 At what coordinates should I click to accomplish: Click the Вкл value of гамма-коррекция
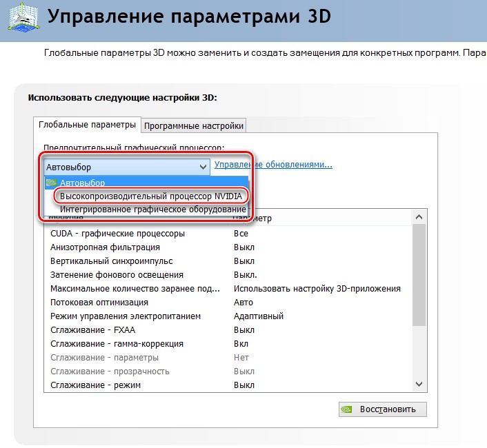(x=241, y=344)
